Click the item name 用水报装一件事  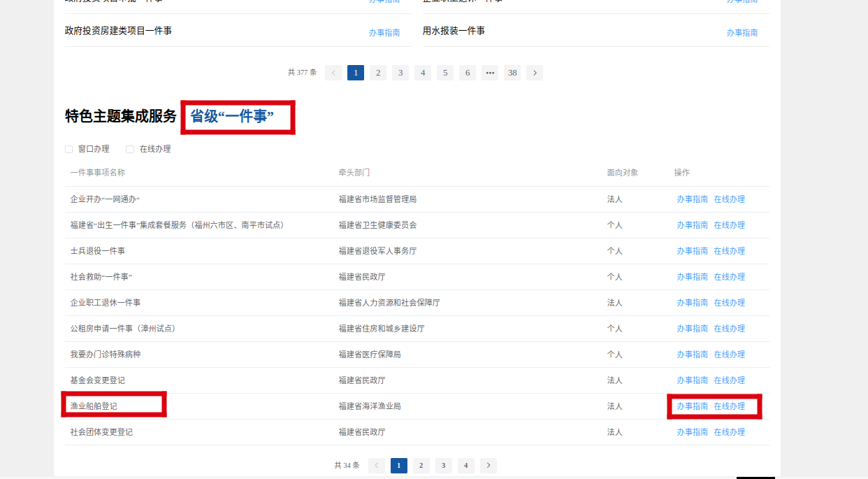[454, 31]
